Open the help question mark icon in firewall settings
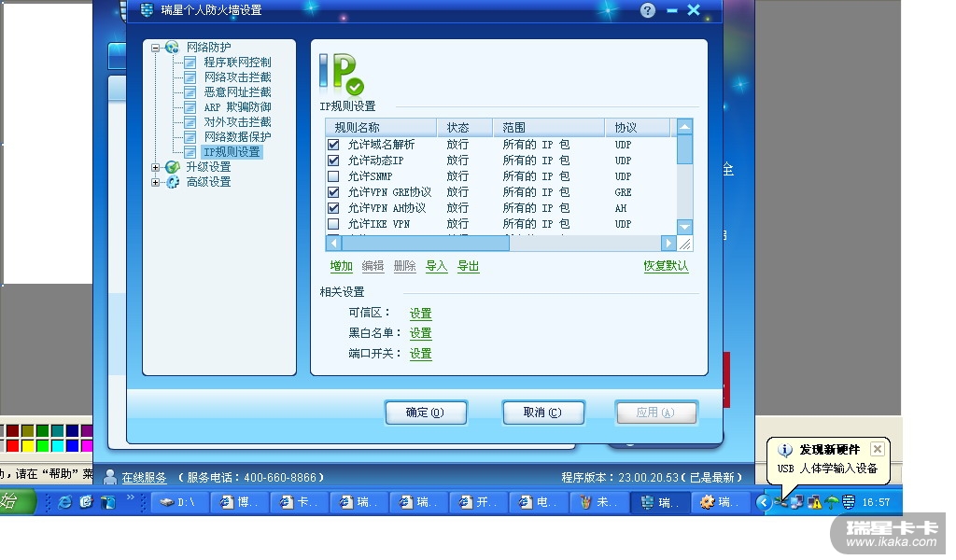 pos(648,10)
